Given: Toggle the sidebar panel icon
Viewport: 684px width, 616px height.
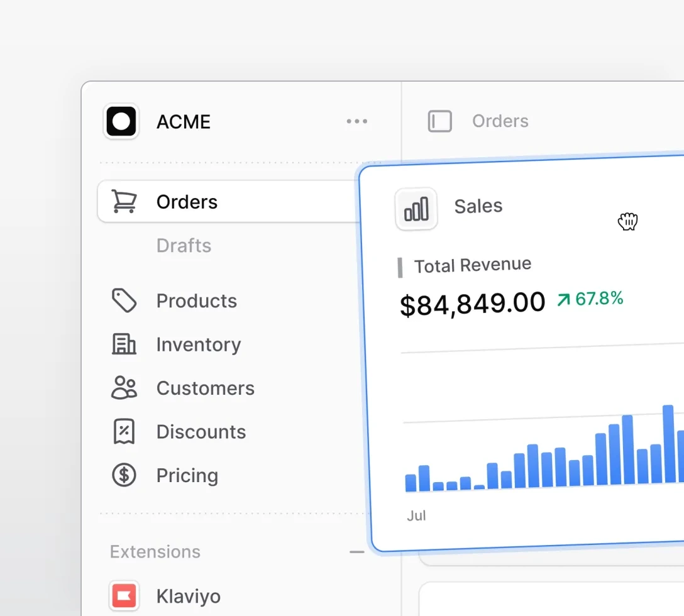Looking at the screenshot, I should [439, 121].
